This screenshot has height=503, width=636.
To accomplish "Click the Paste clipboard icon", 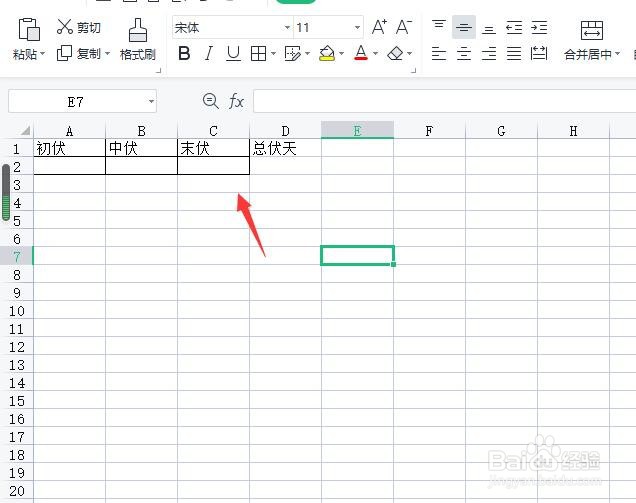I will pyautogui.click(x=29, y=29).
